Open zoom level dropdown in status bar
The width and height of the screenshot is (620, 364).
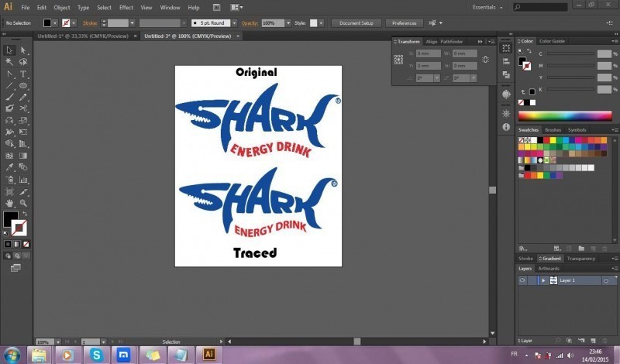coord(57,342)
